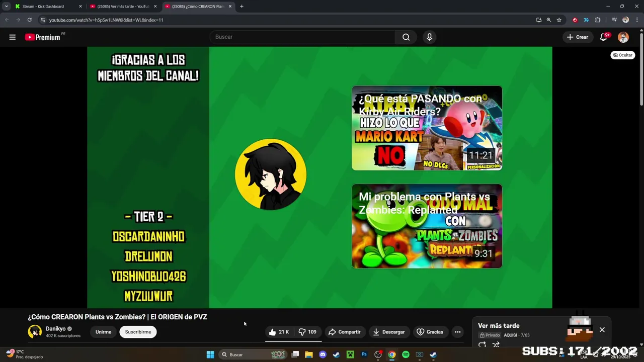Click channel avatar circle in end screen
The height and width of the screenshot is (362, 644).
click(x=271, y=174)
